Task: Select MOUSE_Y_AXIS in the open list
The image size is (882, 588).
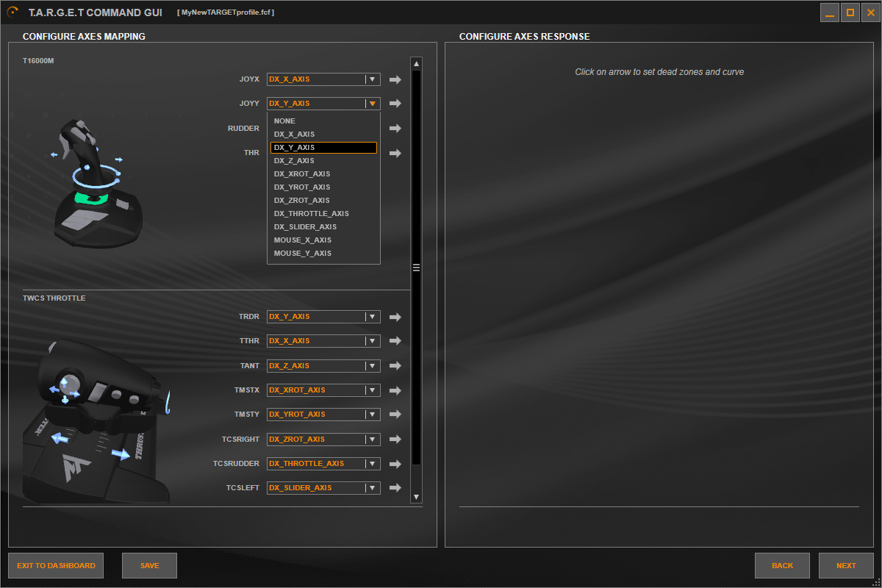Action: [x=323, y=254]
